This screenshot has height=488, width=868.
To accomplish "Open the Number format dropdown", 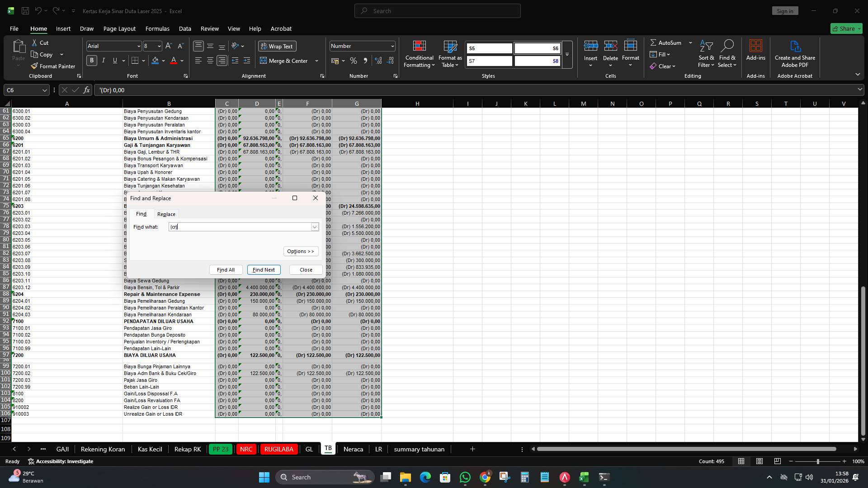I will pyautogui.click(x=391, y=46).
